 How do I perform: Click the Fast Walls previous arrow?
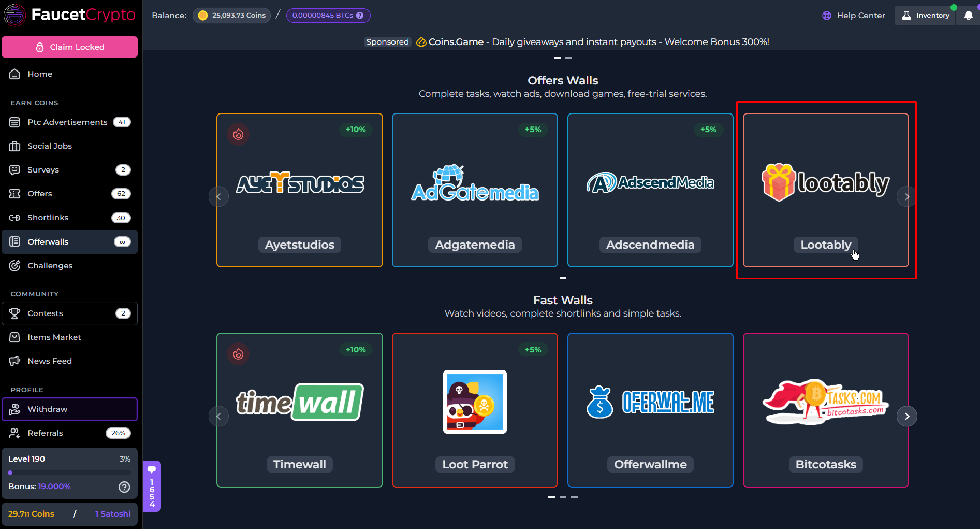[218, 416]
